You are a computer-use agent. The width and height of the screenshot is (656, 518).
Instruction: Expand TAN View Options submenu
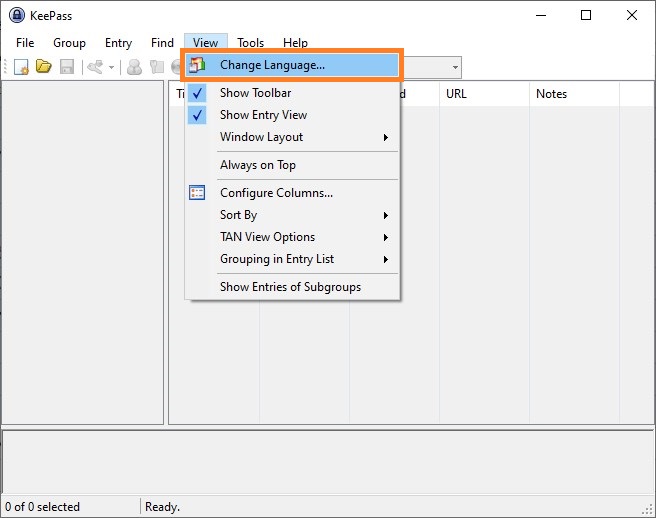coord(267,237)
